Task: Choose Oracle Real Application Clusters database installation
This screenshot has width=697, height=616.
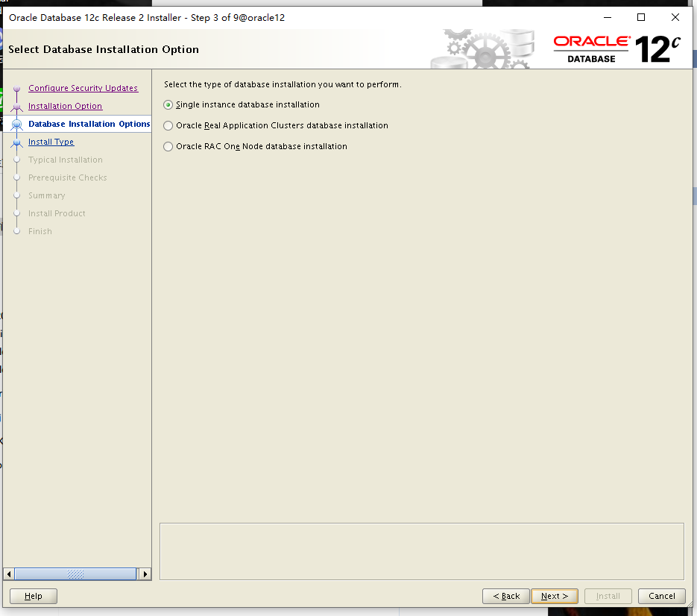Action: pos(168,126)
